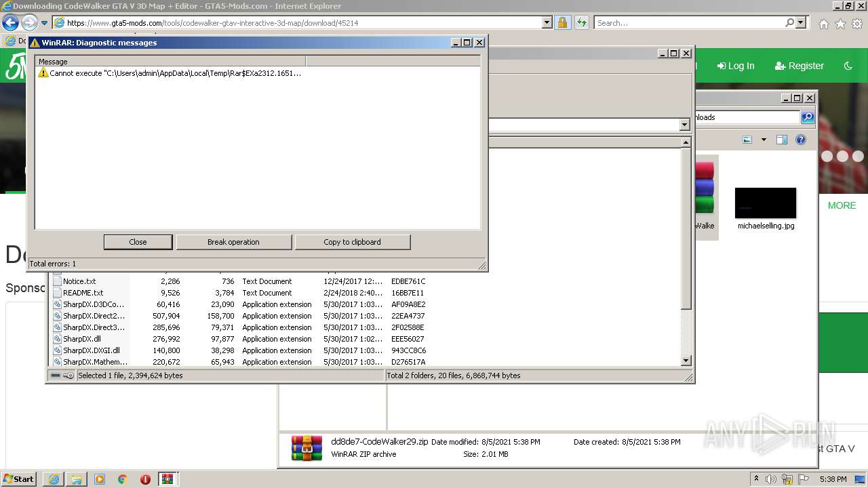The width and height of the screenshot is (868, 488).
Task: Click the Explorer change view icon
Action: [747, 140]
